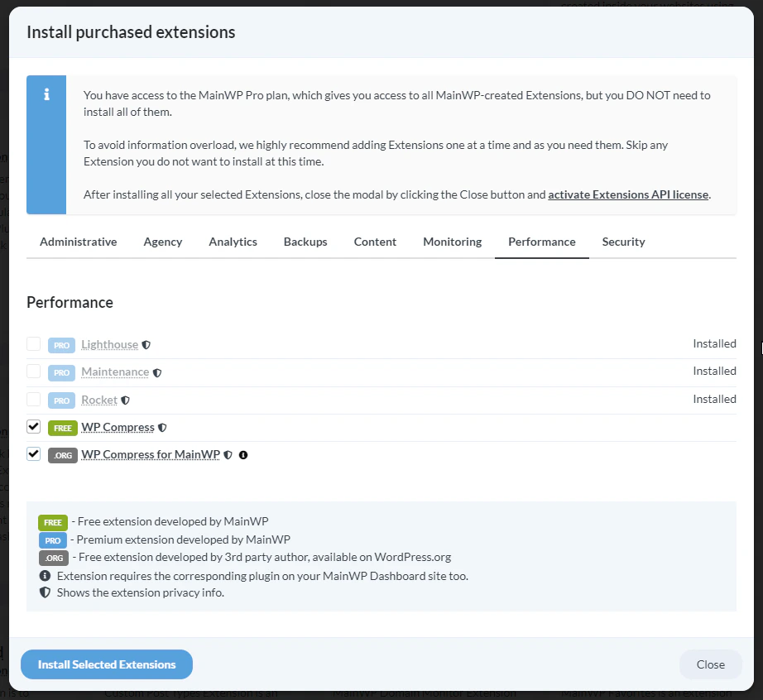Click .ORG badge beside WP Compress for MainWP
763x700 pixels.
coord(63,455)
